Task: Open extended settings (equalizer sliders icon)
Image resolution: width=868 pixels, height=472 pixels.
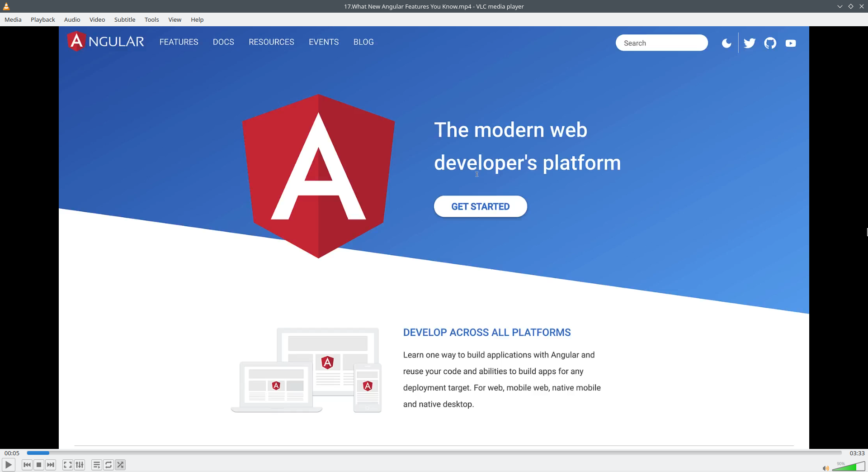Action: pyautogui.click(x=80, y=465)
